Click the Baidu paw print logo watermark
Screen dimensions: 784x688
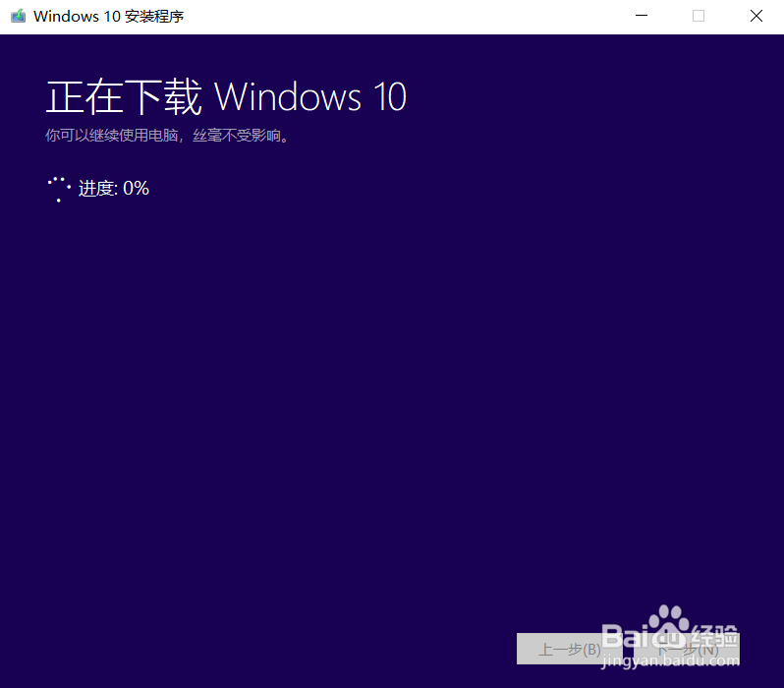669,622
